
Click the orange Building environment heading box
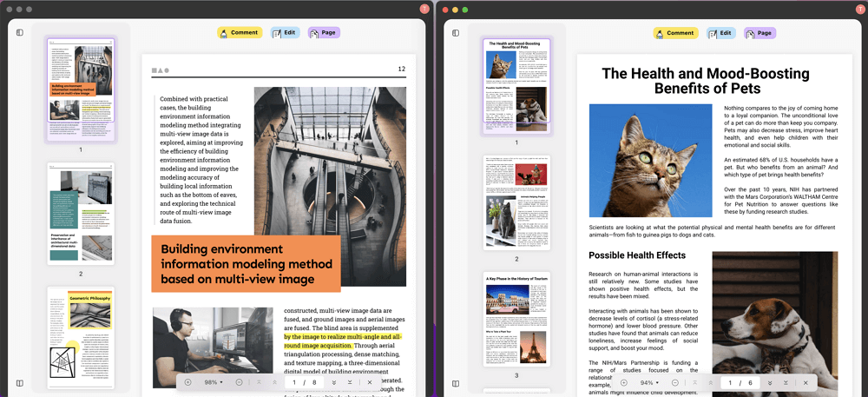point(246,264)
